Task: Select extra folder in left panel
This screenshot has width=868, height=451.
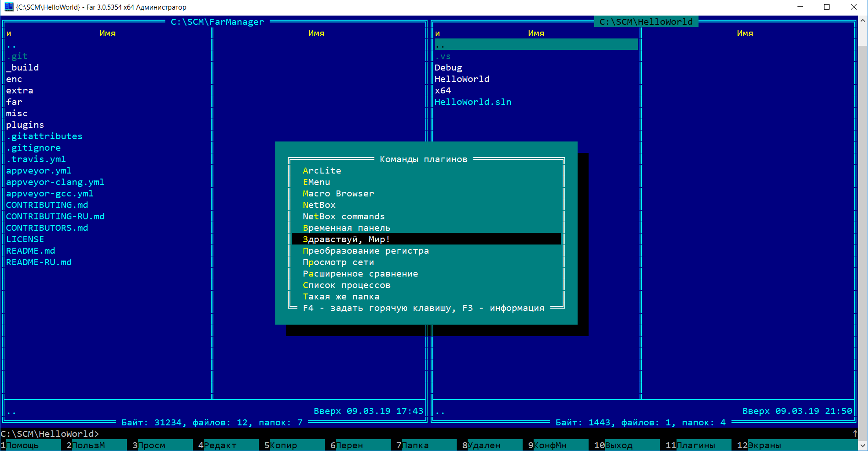Action: 20,90
